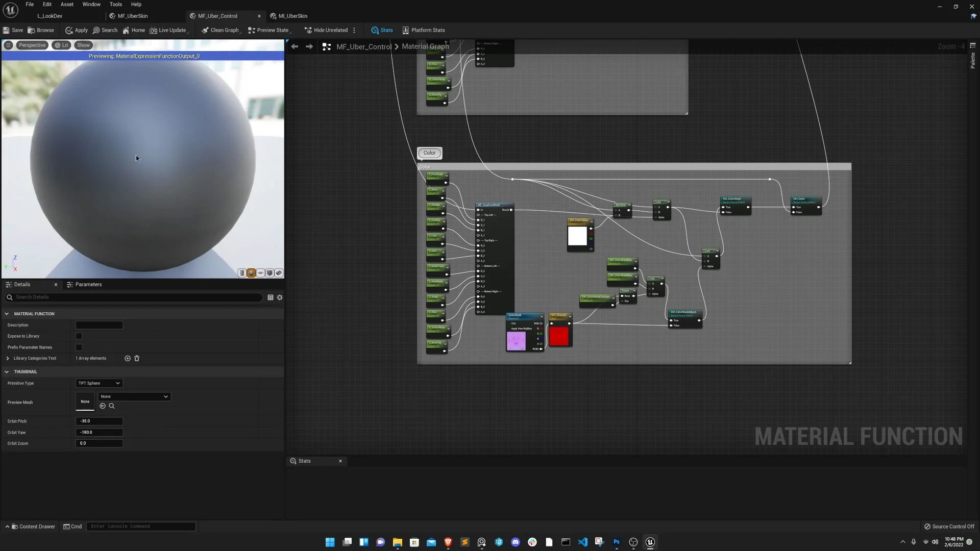The height and width of the screenshot is (551, 980).
Task: Navigate forward in the graph history
Action: coord(309,46)
